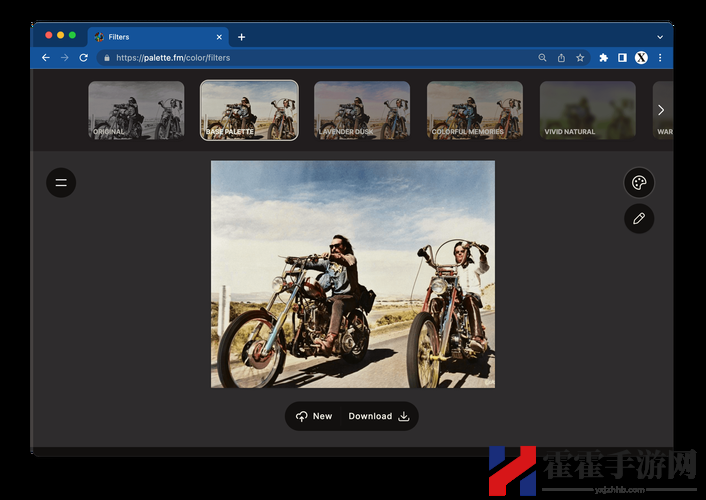Open the color palette tool
Screen dimensions: 706x500
[639, 182]
